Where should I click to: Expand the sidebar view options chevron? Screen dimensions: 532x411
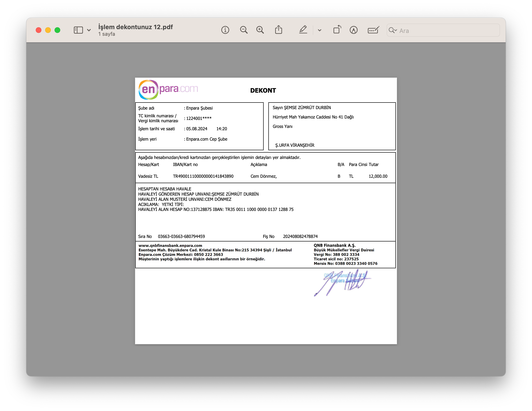[89, 30]
